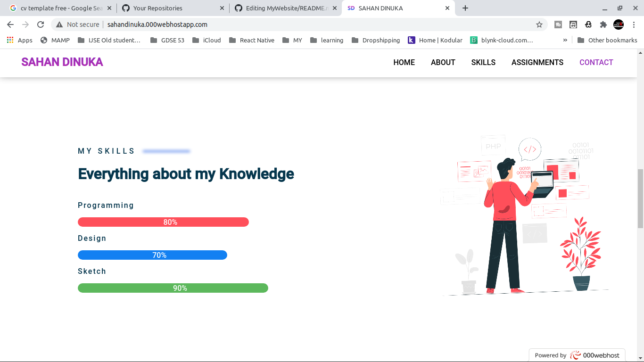Open the React Native bookmark folder
The image size is (644, 362).
[x=252, y=40]
